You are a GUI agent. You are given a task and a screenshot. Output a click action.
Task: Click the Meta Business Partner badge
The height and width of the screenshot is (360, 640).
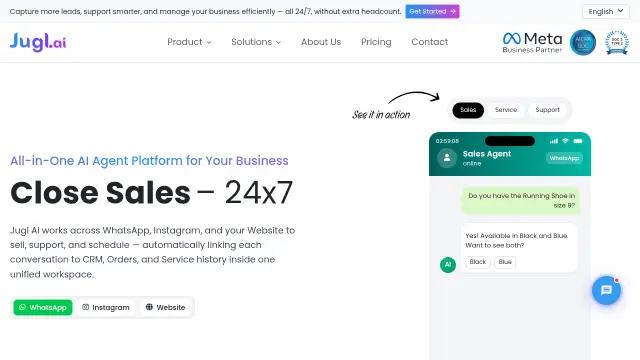tap(532, 42)
